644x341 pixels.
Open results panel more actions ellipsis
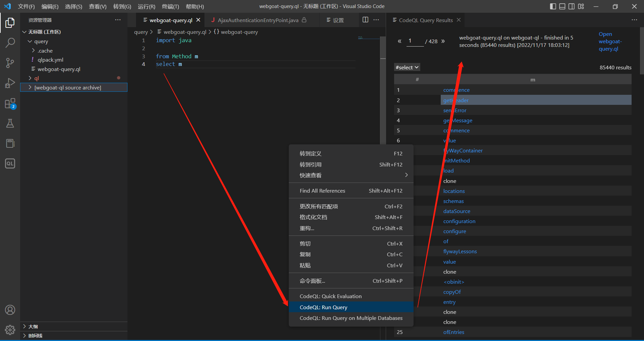click(x=634, y=20)
